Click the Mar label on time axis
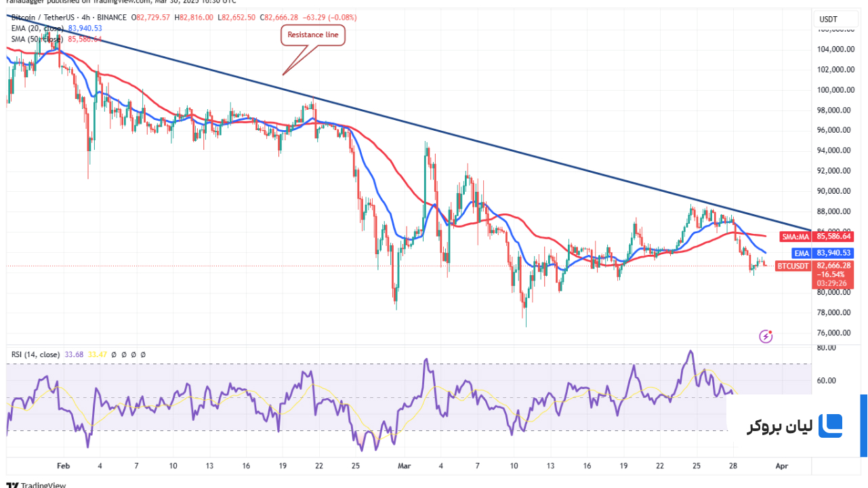Viewport: 868px width, 488px height. (x=405, y=466)
